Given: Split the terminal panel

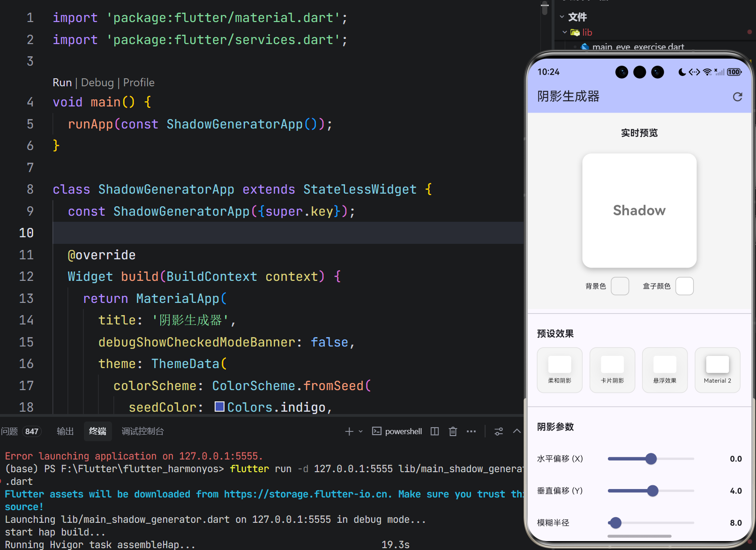Looking at the screenshot, I should click(x=435, y=431).
